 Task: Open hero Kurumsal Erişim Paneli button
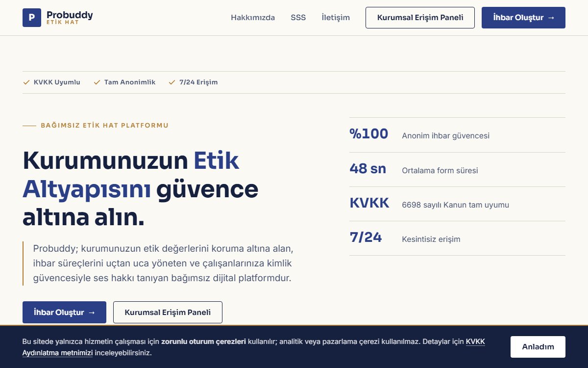click(x=168, y=312)
